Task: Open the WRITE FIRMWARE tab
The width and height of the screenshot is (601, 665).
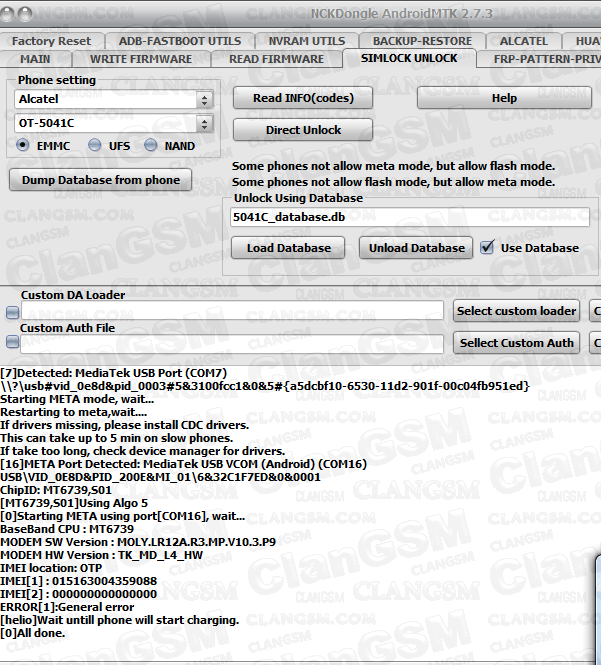Action: [141, 59]
